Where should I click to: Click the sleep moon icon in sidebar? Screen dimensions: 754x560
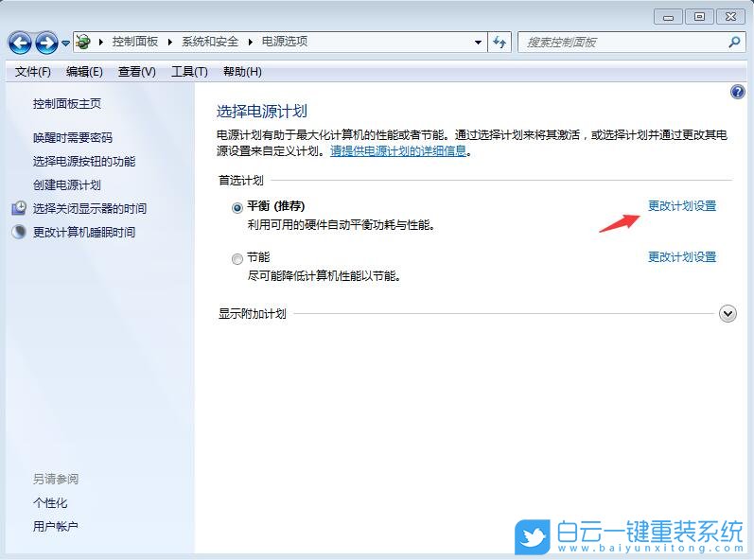[x=19, y=232]
